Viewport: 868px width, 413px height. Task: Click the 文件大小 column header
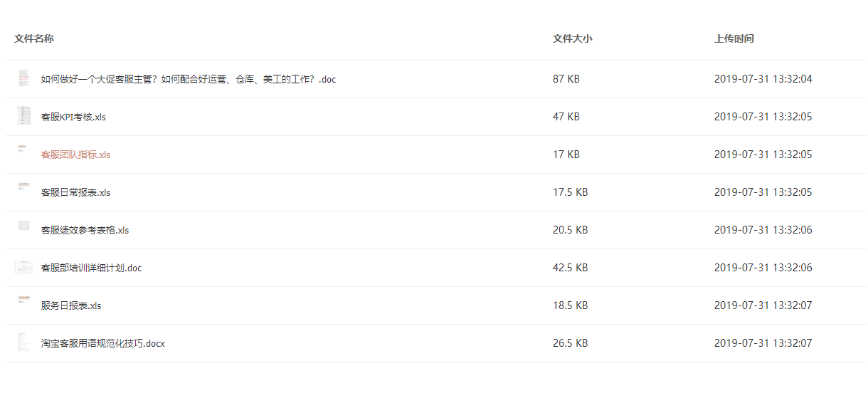(572, 38)
